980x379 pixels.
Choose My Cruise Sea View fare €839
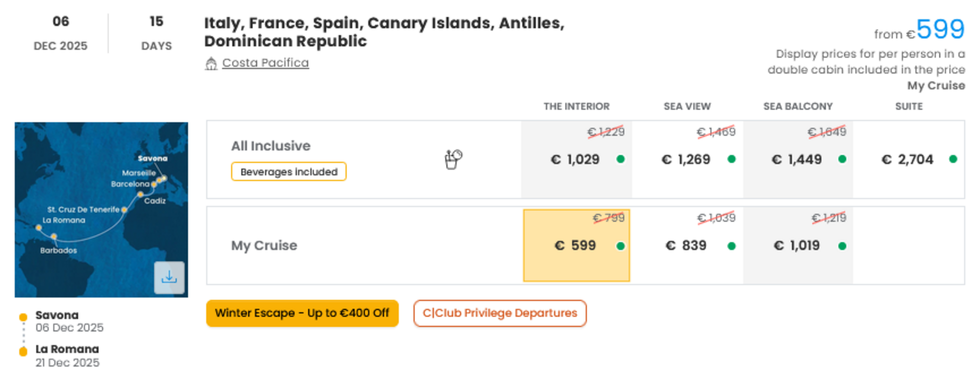pyautogui.click(x=687, y=245)
